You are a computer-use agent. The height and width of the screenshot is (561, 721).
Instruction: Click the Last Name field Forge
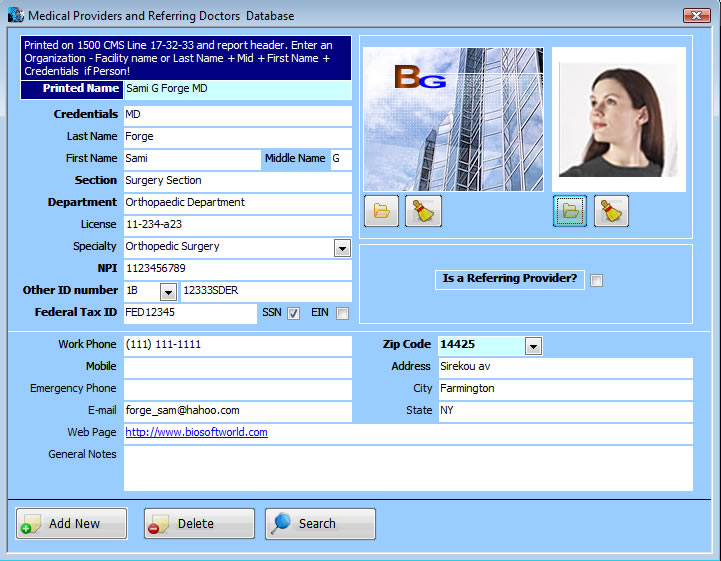pyautogui.click(x=238, y=137)
